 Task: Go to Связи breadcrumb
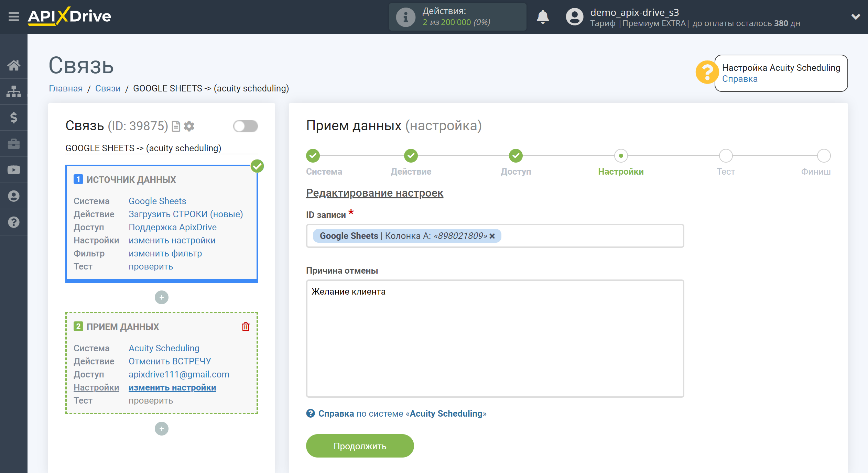pos(108,88)
